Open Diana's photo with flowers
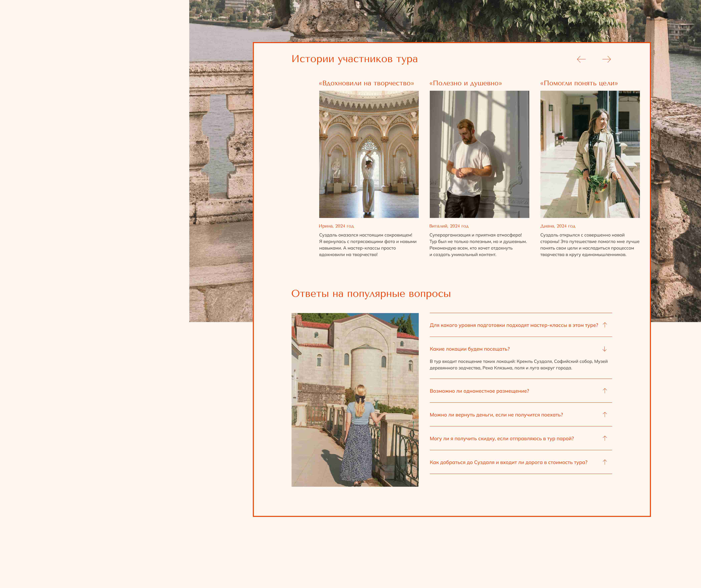Image resolution: width=701 pixels, height=588 pixels. [x=590, y=154]
